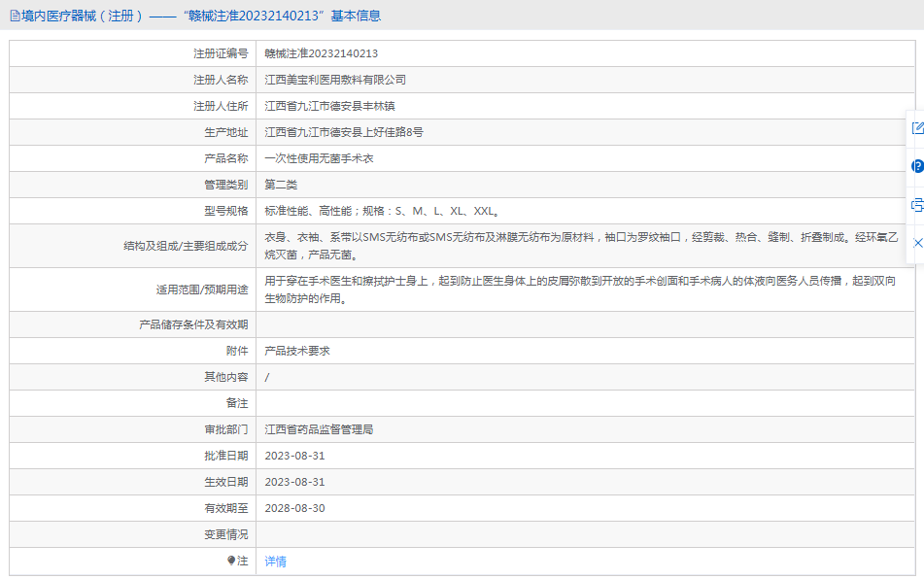The width and height of the screenshot is (924, 579).
Task: Open the 产品技术要求 attachment
Action: pyautogui.click(x=297, y=351)
